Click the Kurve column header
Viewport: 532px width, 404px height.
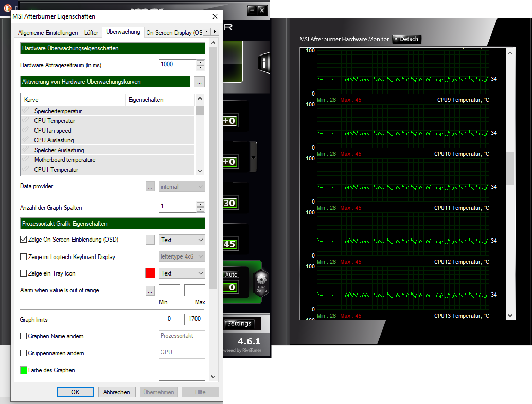pos(73,100)
